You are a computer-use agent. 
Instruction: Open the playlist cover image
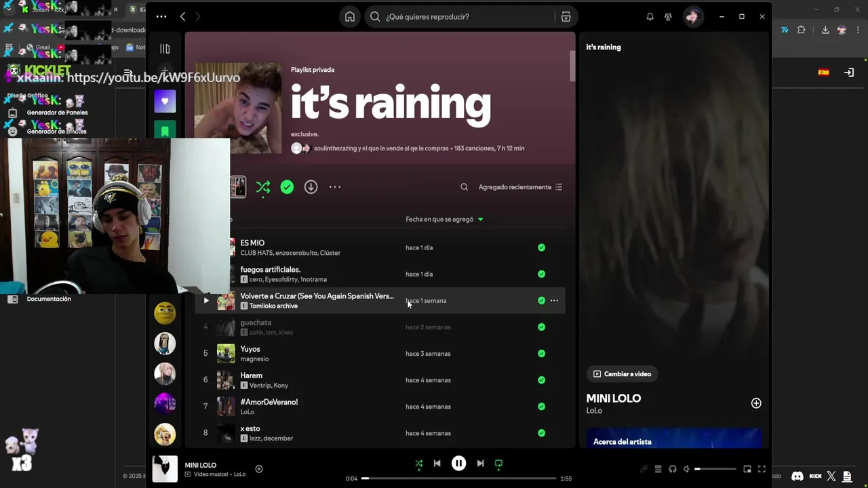238,108
